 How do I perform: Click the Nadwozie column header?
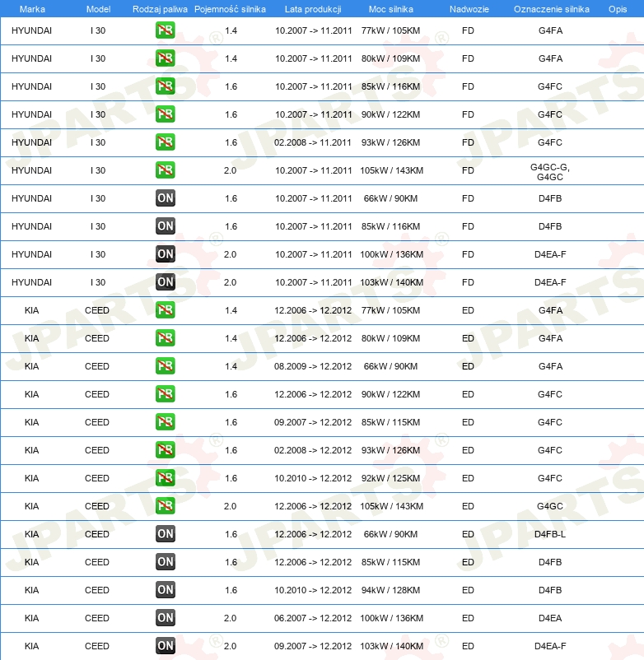point(469,9)
